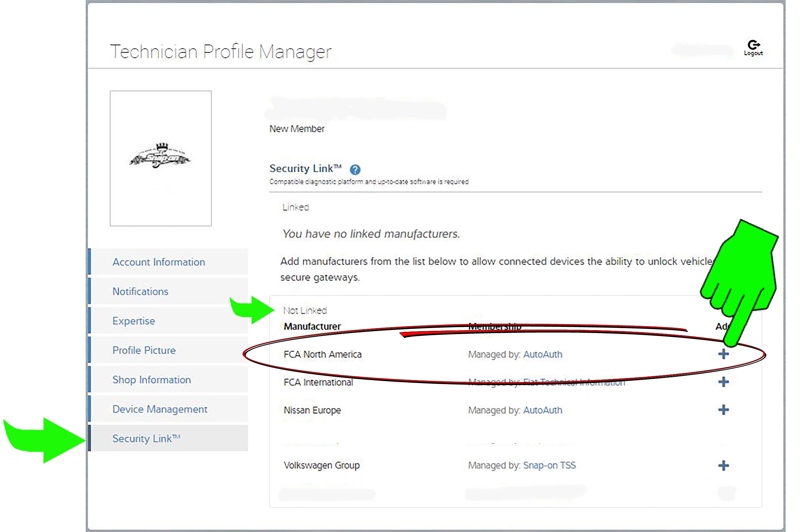This screenshot has height=532, width=800.
Task: Follow AutoAuth link for FCA North America
Action: 542,354
